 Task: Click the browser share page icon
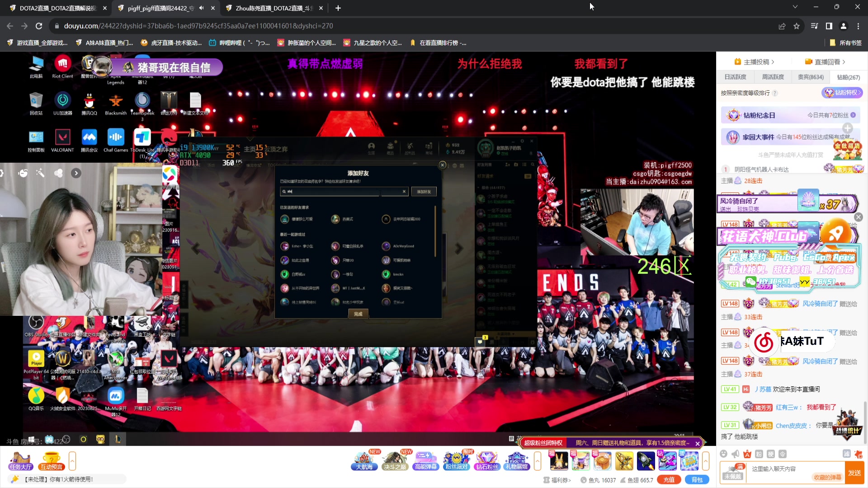click(782, 26)
